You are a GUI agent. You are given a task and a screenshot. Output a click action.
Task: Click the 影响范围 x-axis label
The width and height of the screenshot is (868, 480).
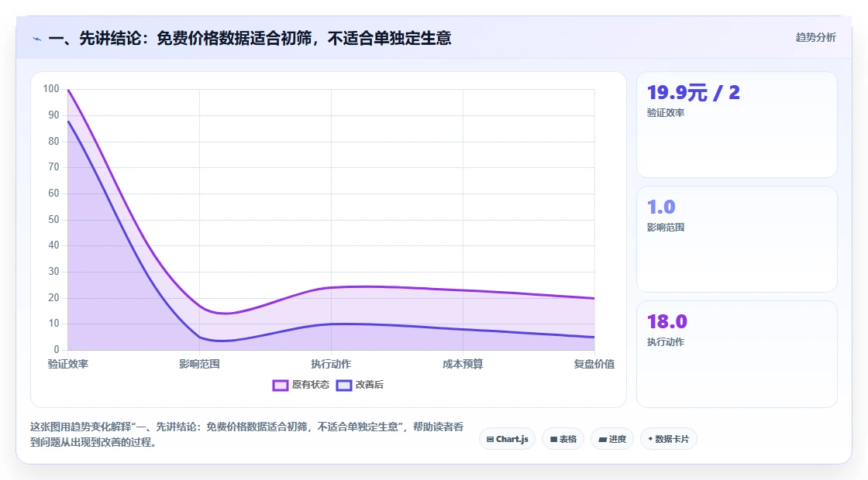199,364
